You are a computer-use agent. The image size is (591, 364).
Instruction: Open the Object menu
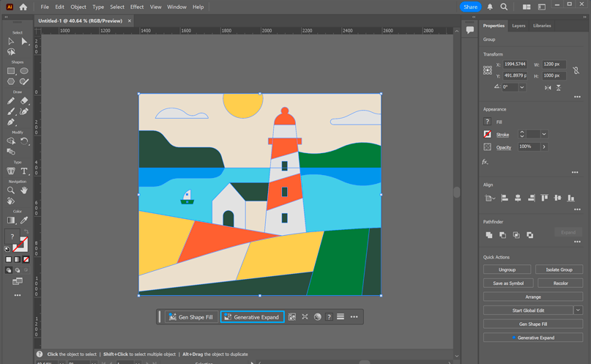pos(78,7)
